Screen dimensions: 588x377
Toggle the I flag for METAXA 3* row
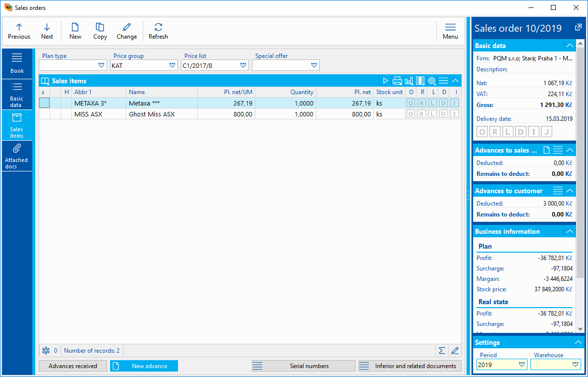tap(454, 103)
